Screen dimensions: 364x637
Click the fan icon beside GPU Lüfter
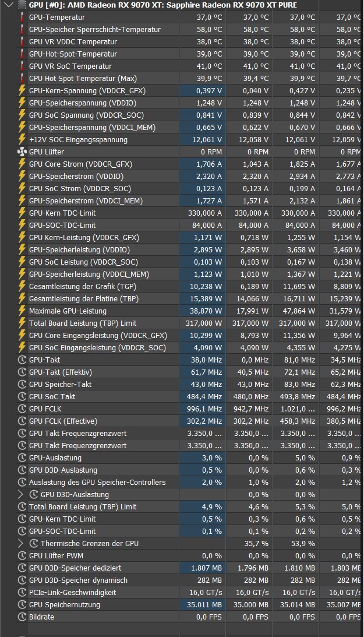pos(22,152)
